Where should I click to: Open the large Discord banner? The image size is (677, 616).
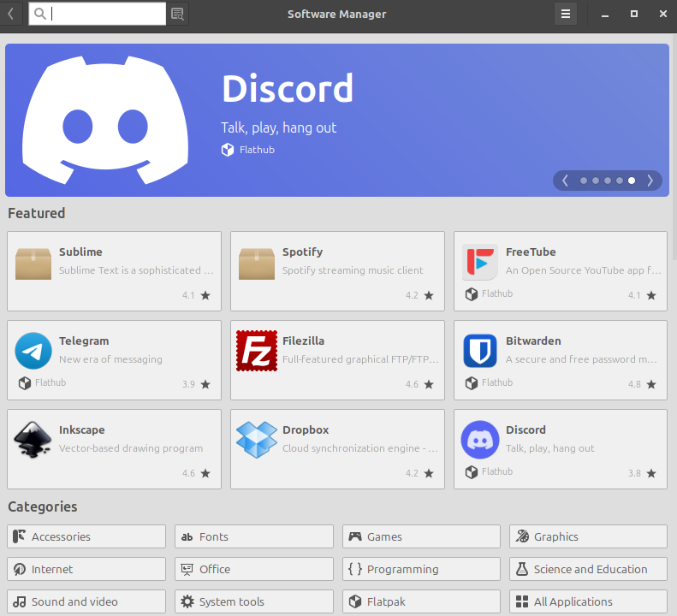tap(337, 120)
